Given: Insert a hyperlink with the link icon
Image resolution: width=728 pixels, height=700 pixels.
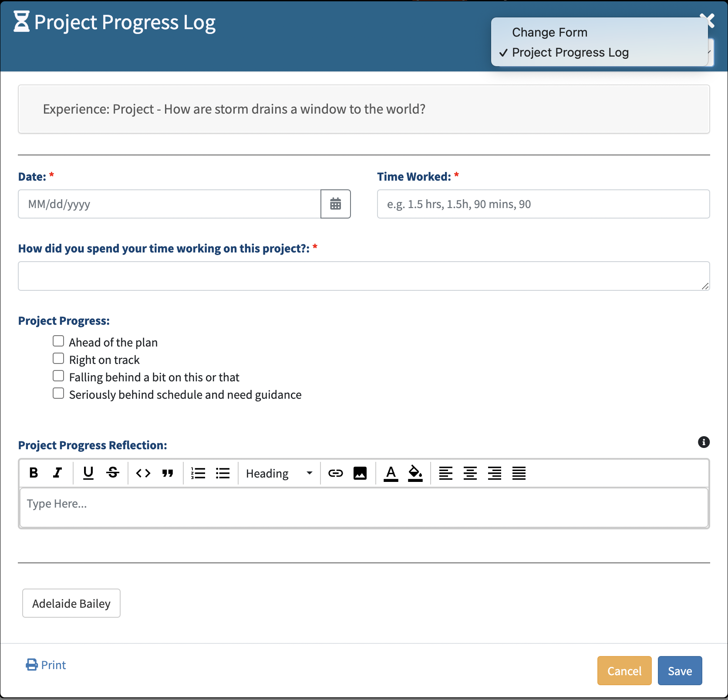Looking at the screenshot, I should pyautogui.click(x=336, y=473).
